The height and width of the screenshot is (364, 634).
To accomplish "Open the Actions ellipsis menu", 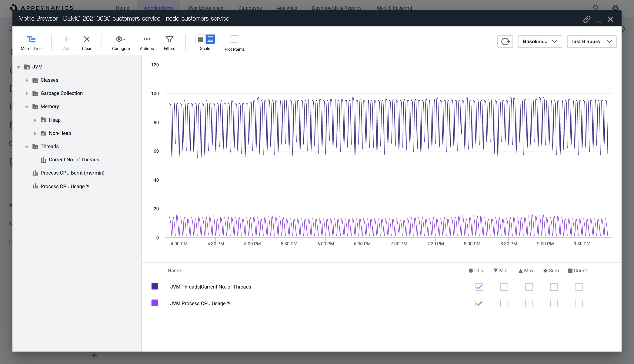I will [x=146, y=39].
